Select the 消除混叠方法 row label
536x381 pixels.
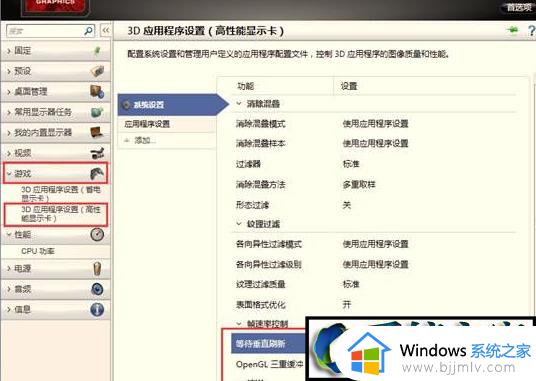[x=260, y=185]
